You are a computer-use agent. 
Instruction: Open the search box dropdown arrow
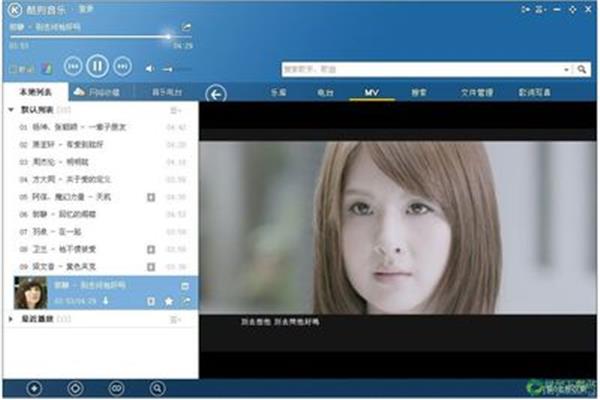click(x=566, y=70)
